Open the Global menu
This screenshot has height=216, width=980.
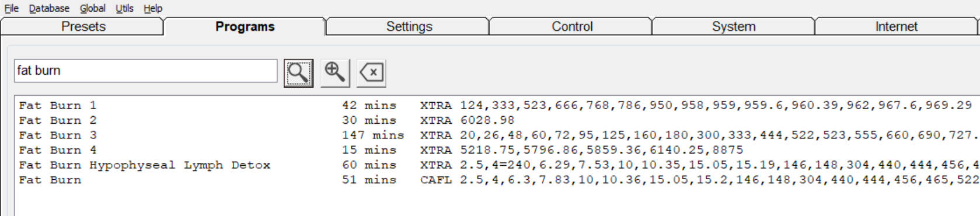tap(93, 8)
